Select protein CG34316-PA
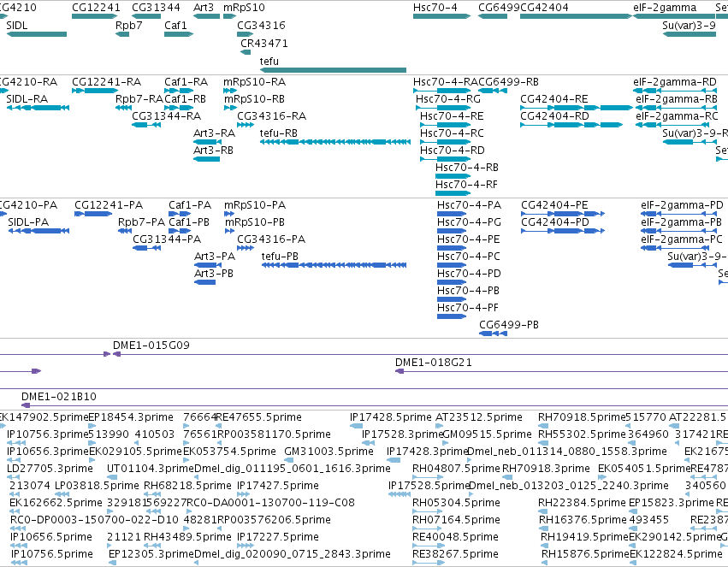This screenshot has width=728, height=567. (x=246, y=248)
